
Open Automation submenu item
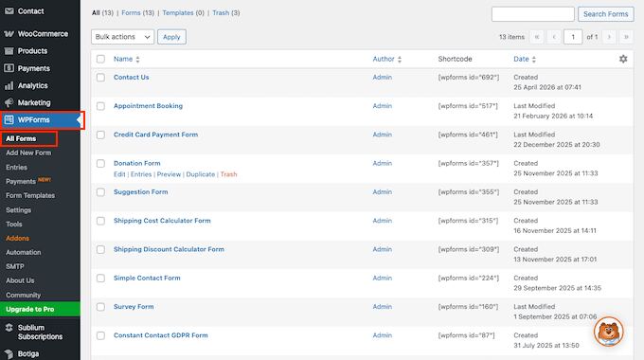[23, 252]
